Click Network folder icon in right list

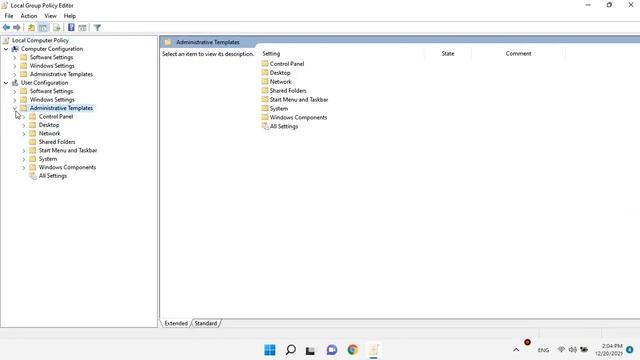(x=265, y=82)
